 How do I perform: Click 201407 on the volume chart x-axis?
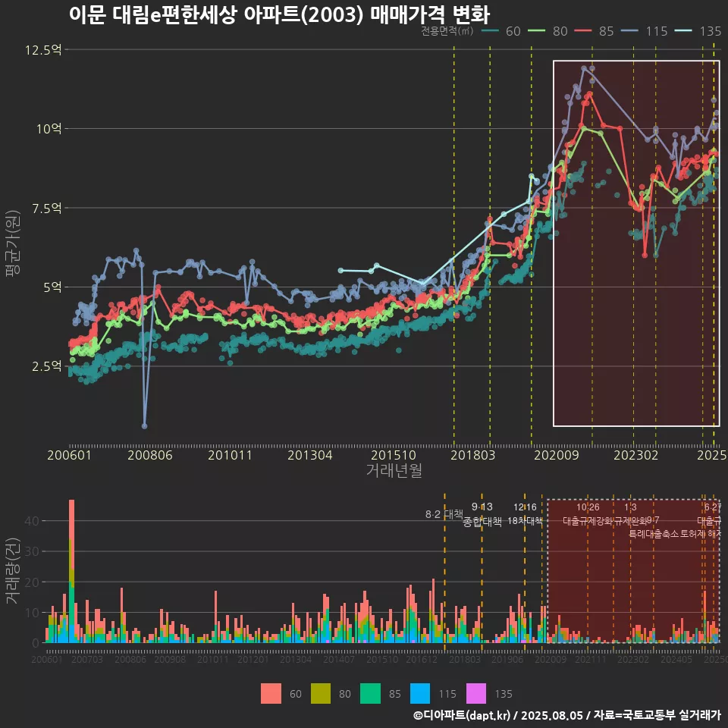339,659
